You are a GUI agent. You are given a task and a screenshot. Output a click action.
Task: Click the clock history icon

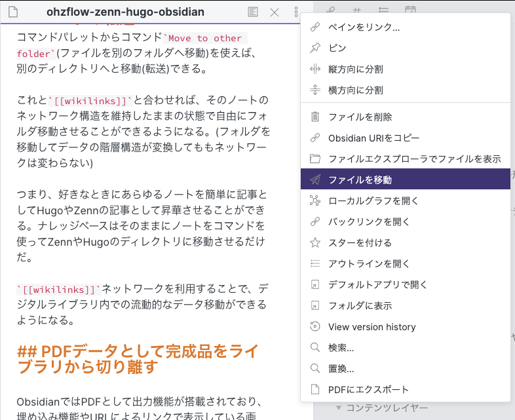coord(315,327)
